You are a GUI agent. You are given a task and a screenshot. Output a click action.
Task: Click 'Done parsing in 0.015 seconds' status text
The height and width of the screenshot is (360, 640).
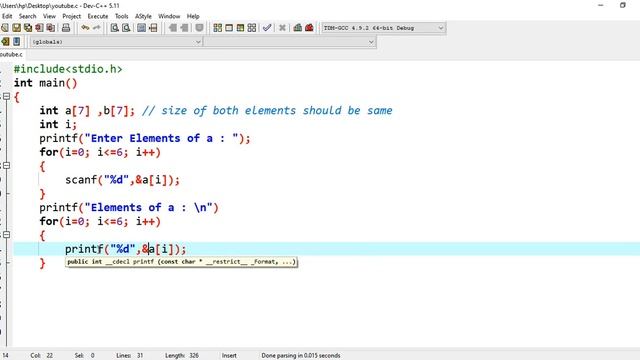coord(301,356)
